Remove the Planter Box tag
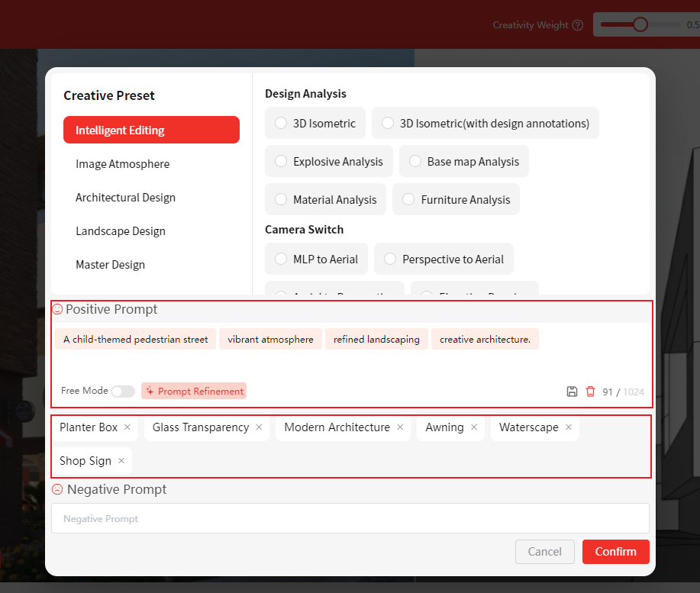The width and height of the screenshot is (700, 593). [127, 427]
